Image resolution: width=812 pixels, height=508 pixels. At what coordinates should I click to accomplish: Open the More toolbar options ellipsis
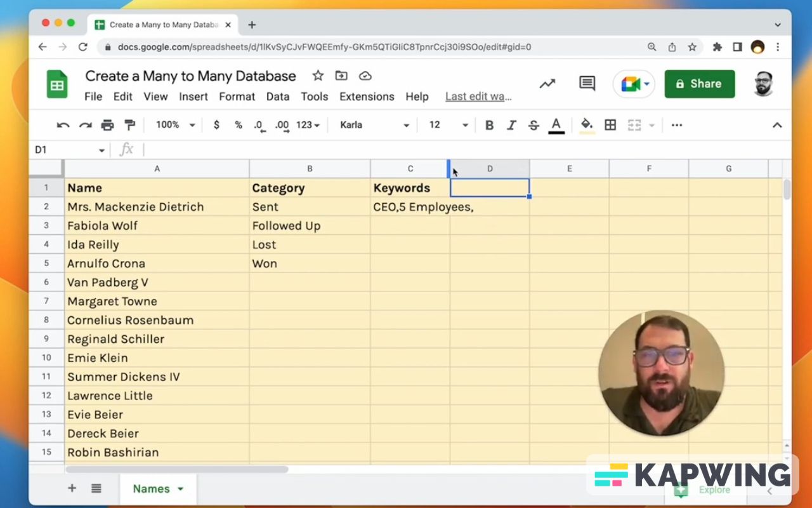point(677,125)
